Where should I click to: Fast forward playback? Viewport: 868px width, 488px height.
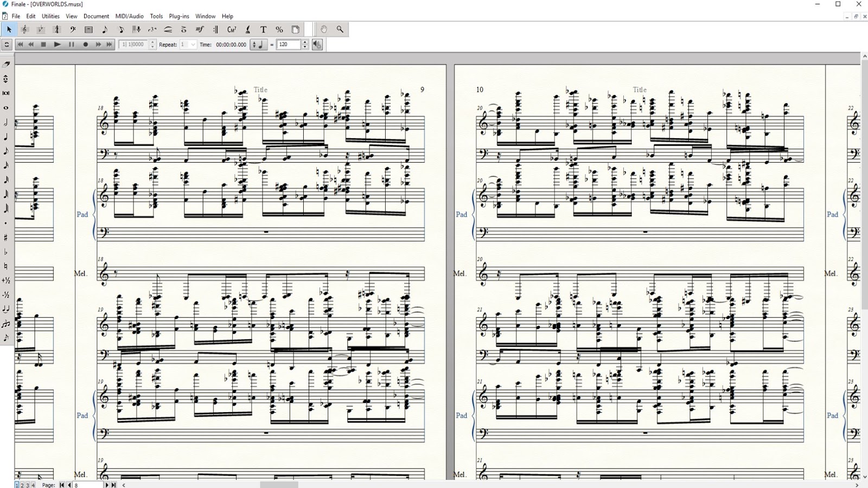(98, 44)
